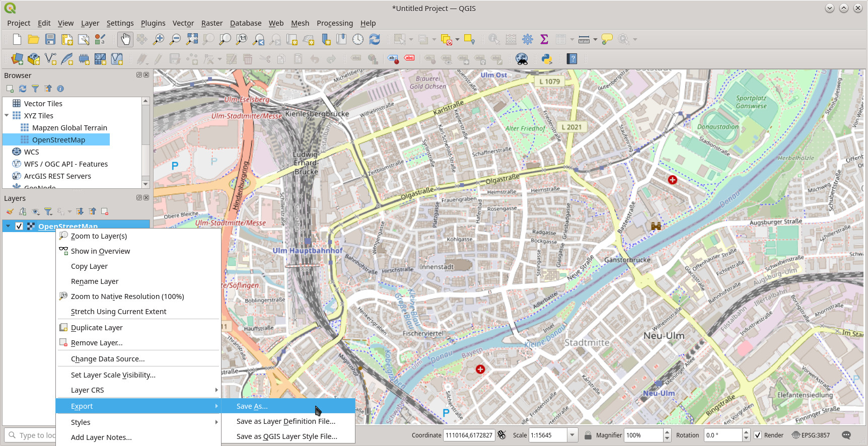This screenshot has width=868, height=446.
Task: Select the Pan Map hand tool
Action: (125, 39)
